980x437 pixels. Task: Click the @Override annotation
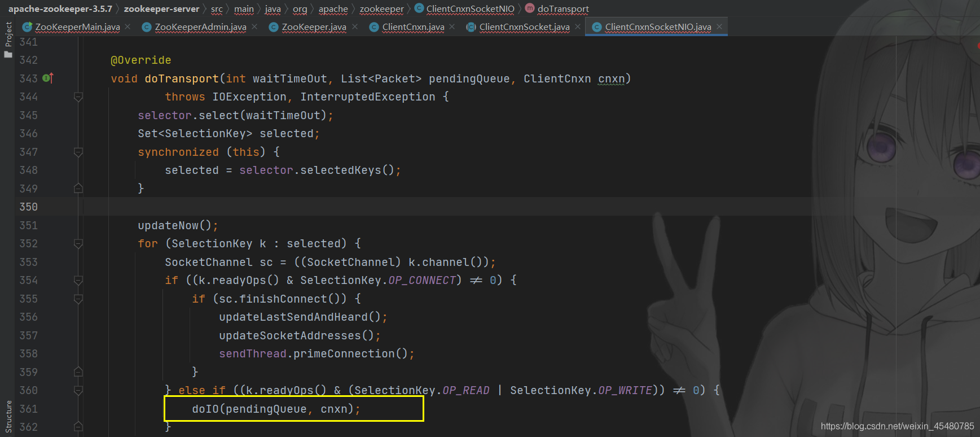pyautogui.click(x=141, y=60)
